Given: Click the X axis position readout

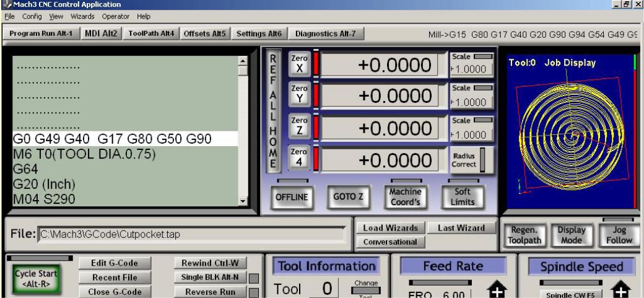Looking at the screenshot, I should (x=379, y=65).
